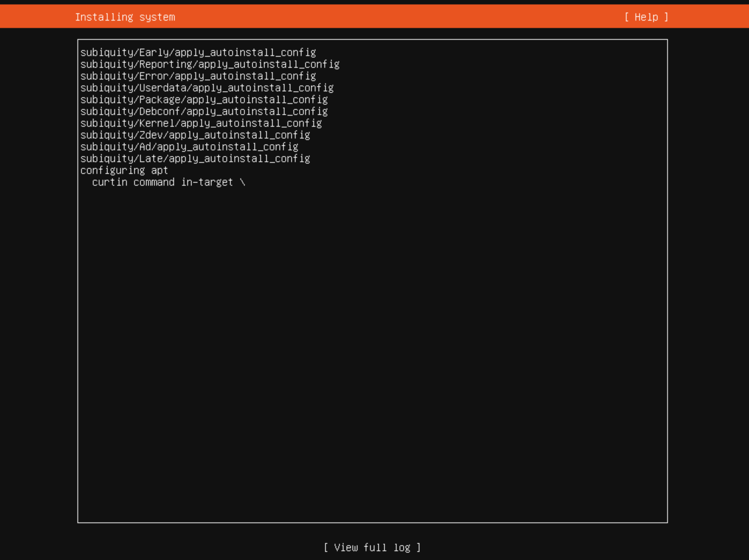
Task: Click the right border of the log box
Action: [667, 280]
